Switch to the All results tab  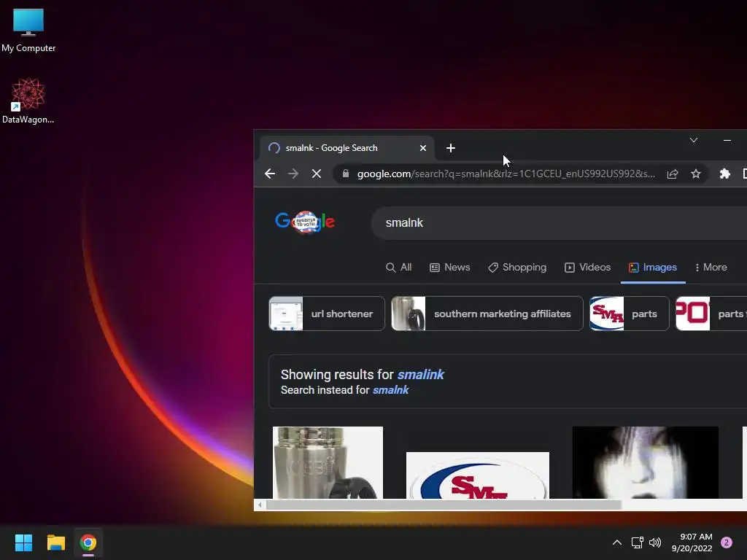[399, 267]
